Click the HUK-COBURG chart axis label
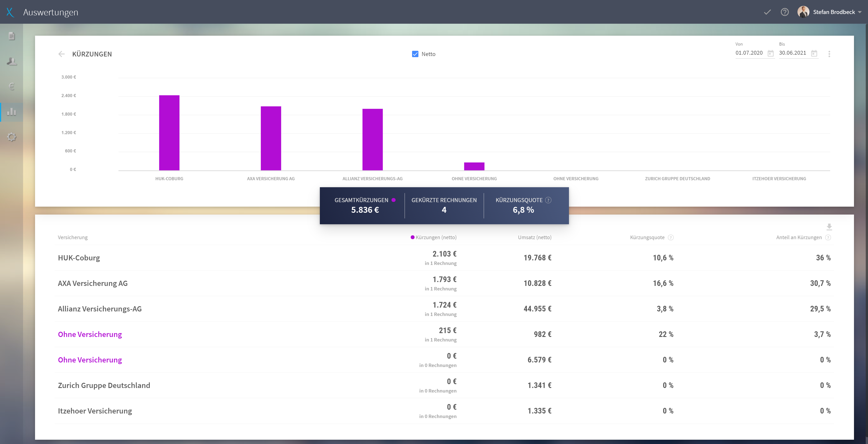The width and height of the screenshot is (868, 444). pos(169,179)
